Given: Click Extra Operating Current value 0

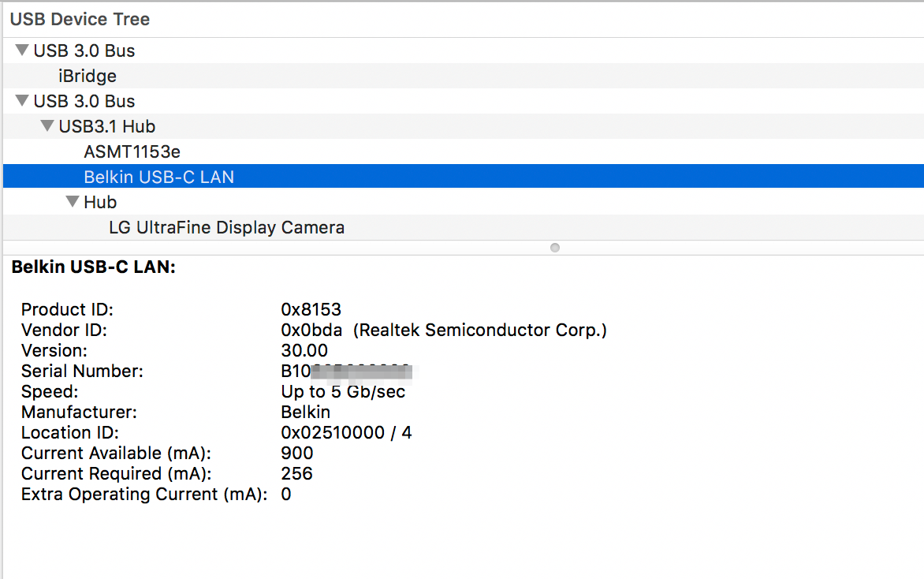Looking at the screenshot, I should point(286,495).
